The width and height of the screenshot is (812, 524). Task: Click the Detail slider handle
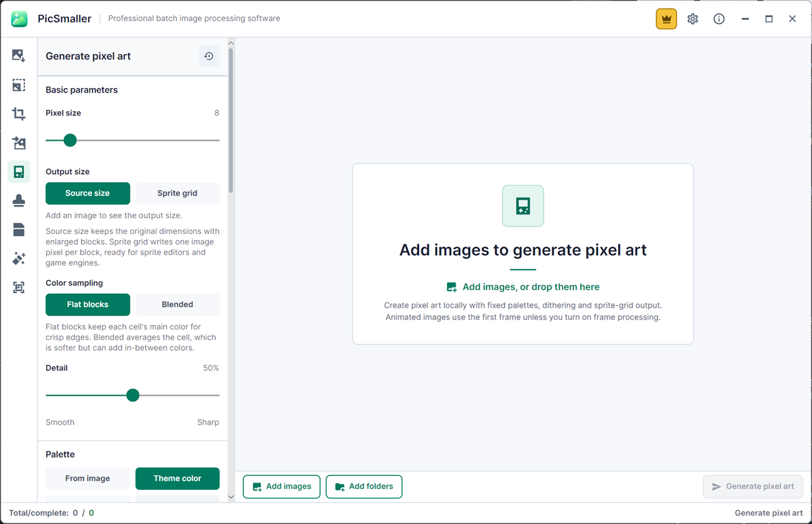coord(133,395)
